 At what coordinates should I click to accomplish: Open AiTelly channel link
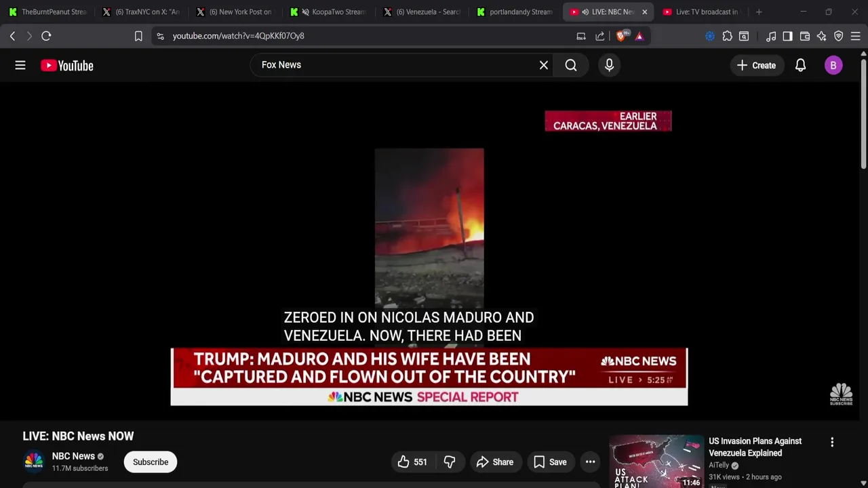719,465
